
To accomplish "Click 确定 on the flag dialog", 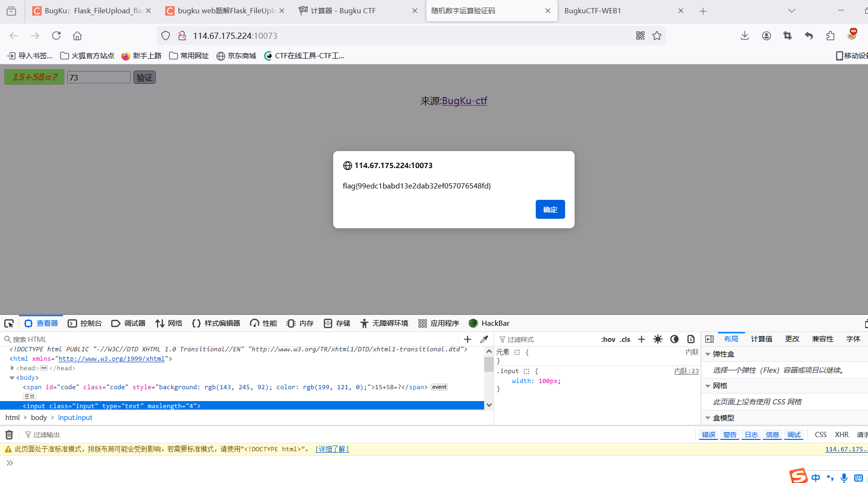I will 550,209.
